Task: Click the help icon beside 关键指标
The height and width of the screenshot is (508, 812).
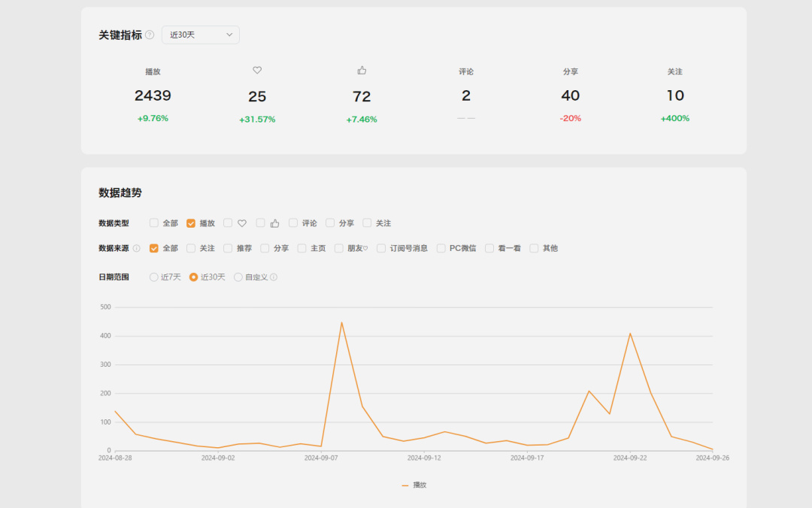Action: click(x=150, y=35)
